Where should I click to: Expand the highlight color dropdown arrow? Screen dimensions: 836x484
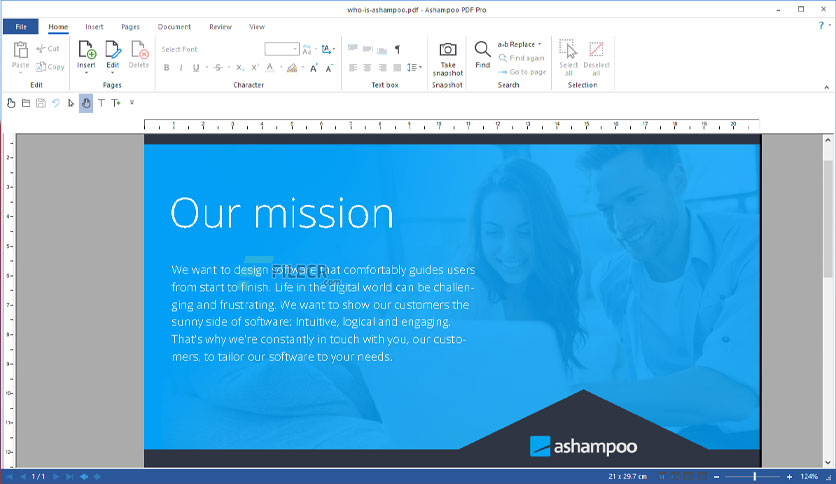(302, 68)
